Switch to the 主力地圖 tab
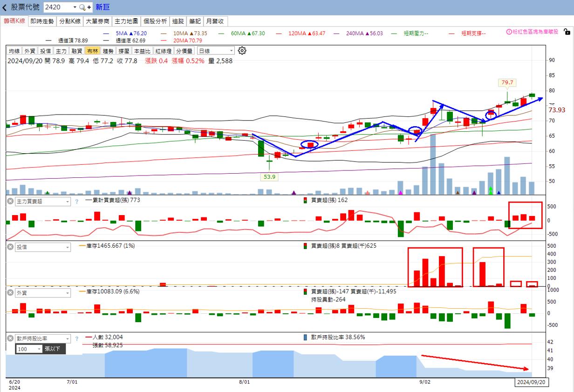 127,21
